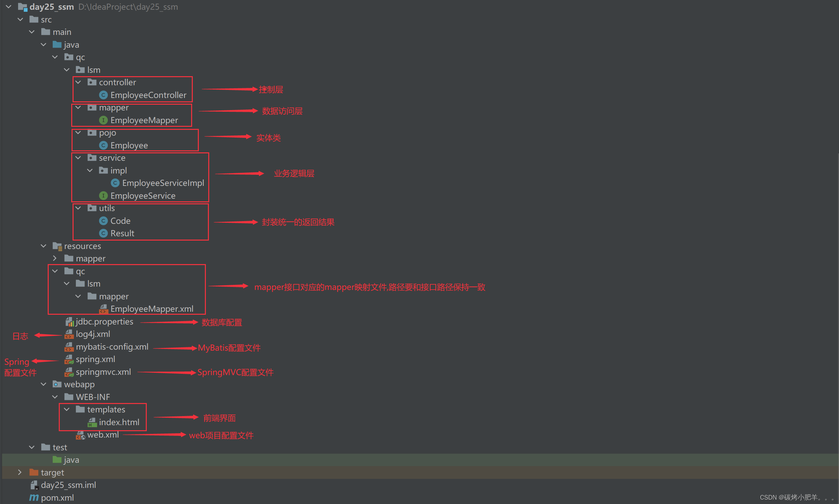The image size is (839, 504).
Task: Click the EmployeeServiceImpl class icon
Action: tap(115, 183)
